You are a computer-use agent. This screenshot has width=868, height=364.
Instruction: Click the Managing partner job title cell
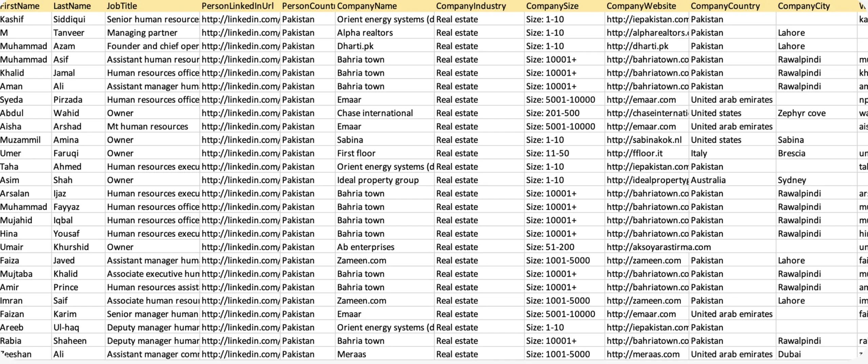click(x=152, y=33)
